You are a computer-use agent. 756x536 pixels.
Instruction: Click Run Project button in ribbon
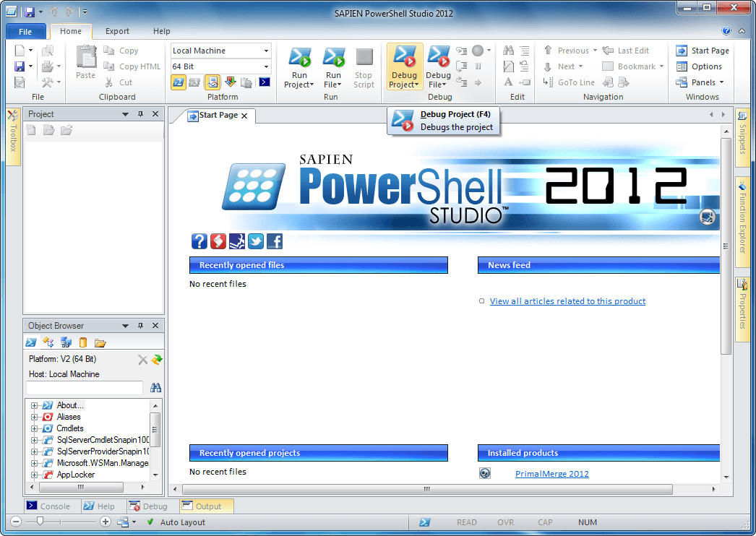pyautogui.click(x=299, y=67)
